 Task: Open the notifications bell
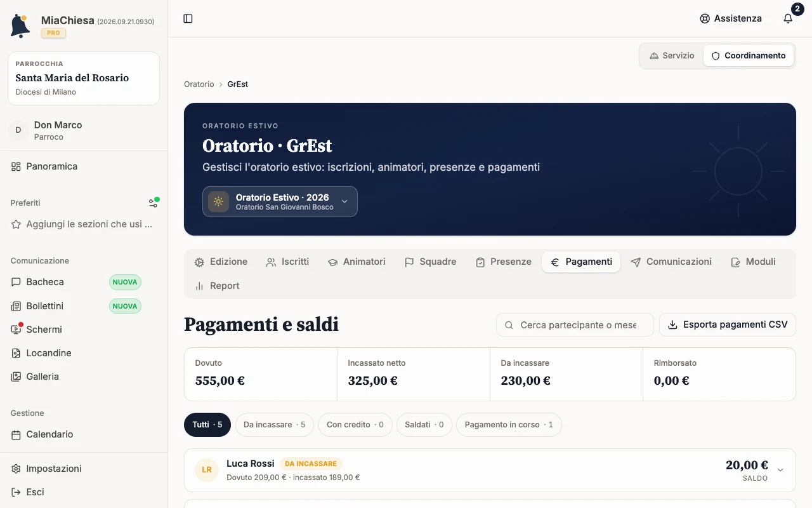[x=788, y=18]
